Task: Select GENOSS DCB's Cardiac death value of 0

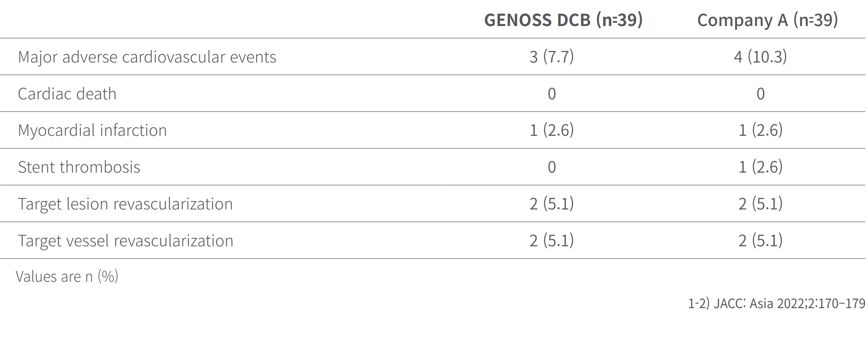Action: (x=552, y=94)
